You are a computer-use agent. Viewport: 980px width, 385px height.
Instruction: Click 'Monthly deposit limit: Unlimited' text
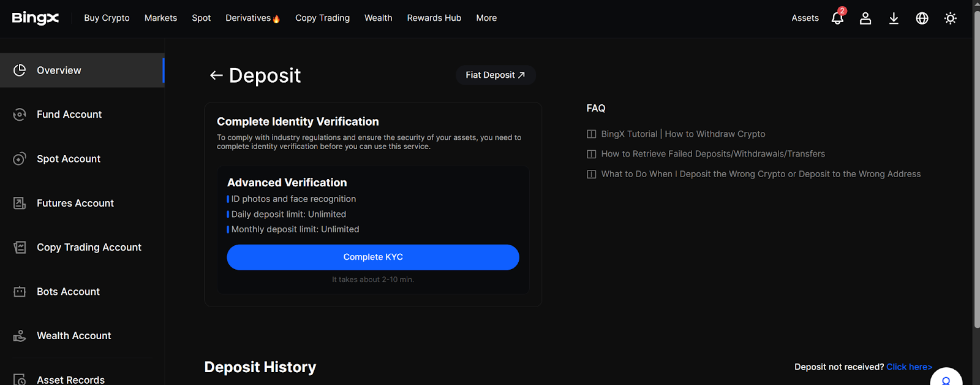pyautogui.click(x=295, y=229)
